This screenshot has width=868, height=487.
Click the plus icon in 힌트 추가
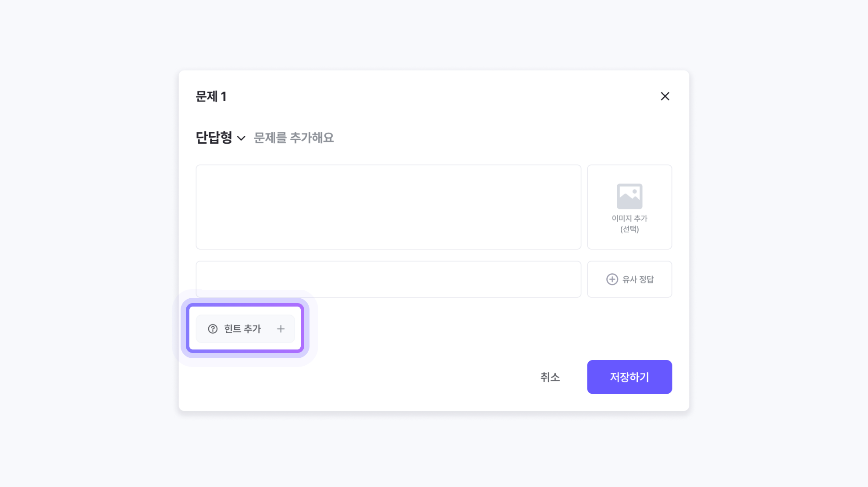(x=281, y=329)
